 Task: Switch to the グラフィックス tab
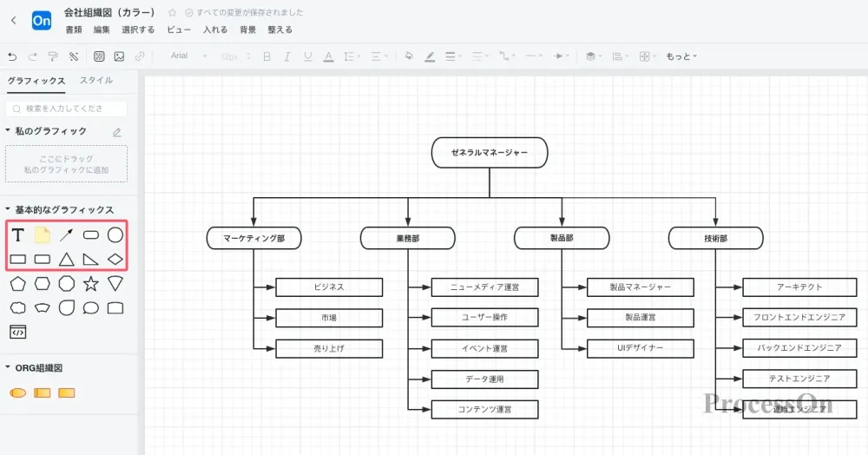pos(36,81)
